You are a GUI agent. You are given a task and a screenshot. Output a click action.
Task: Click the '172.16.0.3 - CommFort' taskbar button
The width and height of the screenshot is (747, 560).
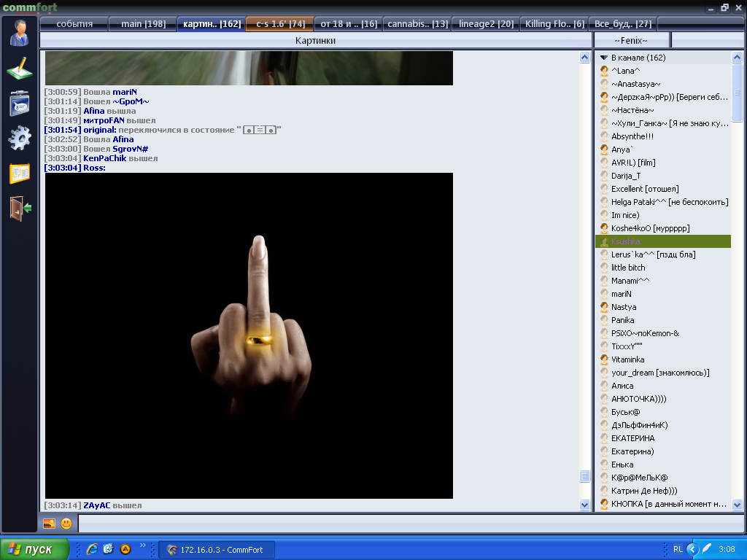pyautogui.click(x=217, y=550)
